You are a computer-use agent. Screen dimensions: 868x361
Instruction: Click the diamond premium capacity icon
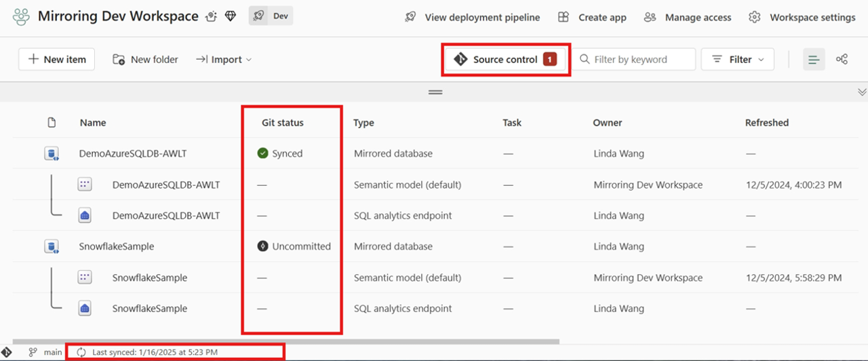pyautogui.click(x=231, y=16)
